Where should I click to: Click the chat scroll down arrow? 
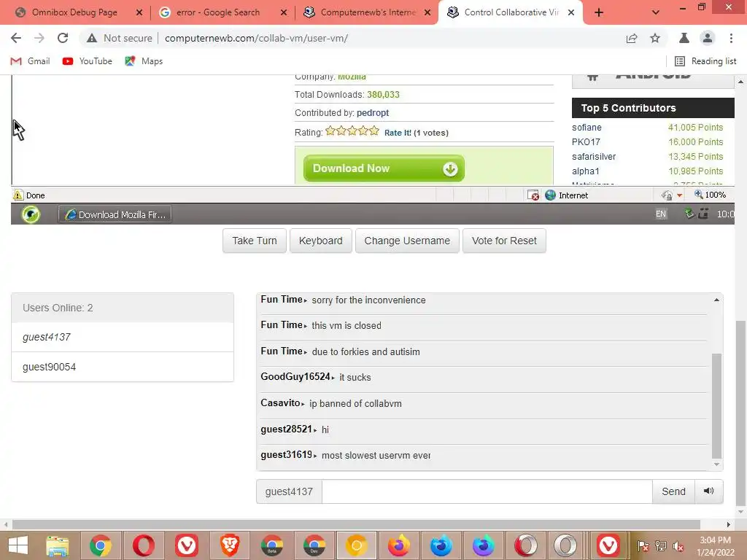(x=716, y=464)
